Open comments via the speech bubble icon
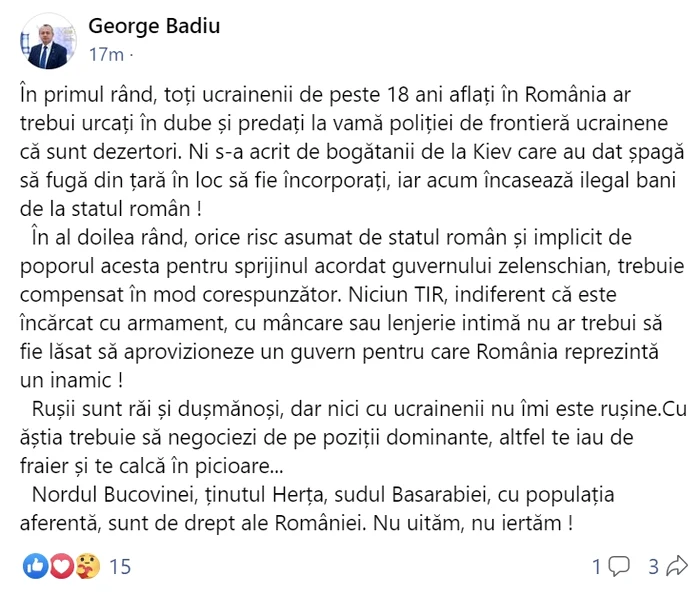700x592 pixels. point(619,566)
